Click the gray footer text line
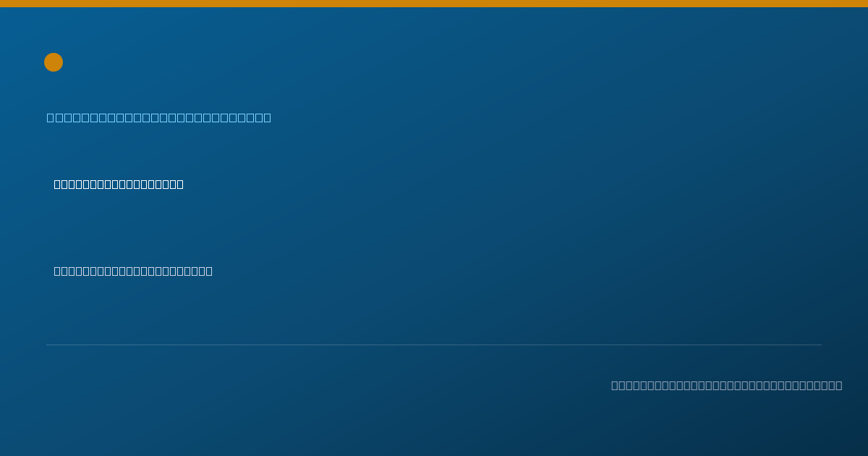868x456 pixels. [x=727, y=385]
